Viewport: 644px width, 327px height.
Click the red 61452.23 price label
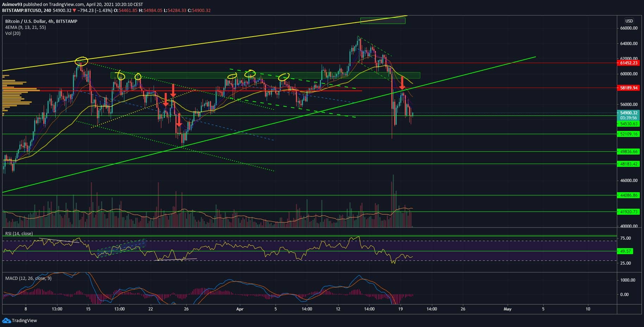628,63
